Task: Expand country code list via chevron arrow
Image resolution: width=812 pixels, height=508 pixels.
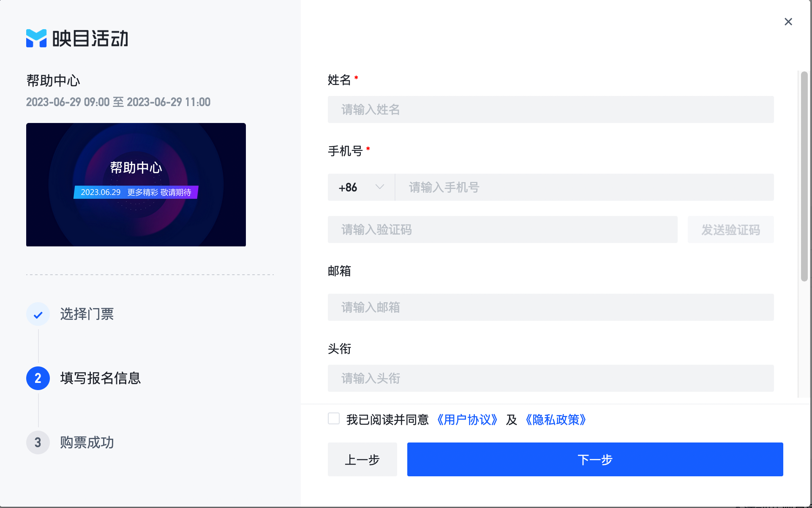Action: (x=380, y=187)
